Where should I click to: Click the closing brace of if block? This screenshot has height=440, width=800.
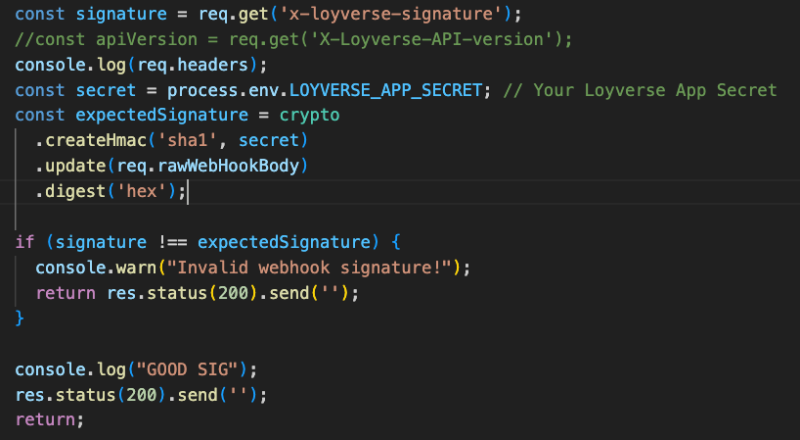pyautogui.click(x=20, y=318)
